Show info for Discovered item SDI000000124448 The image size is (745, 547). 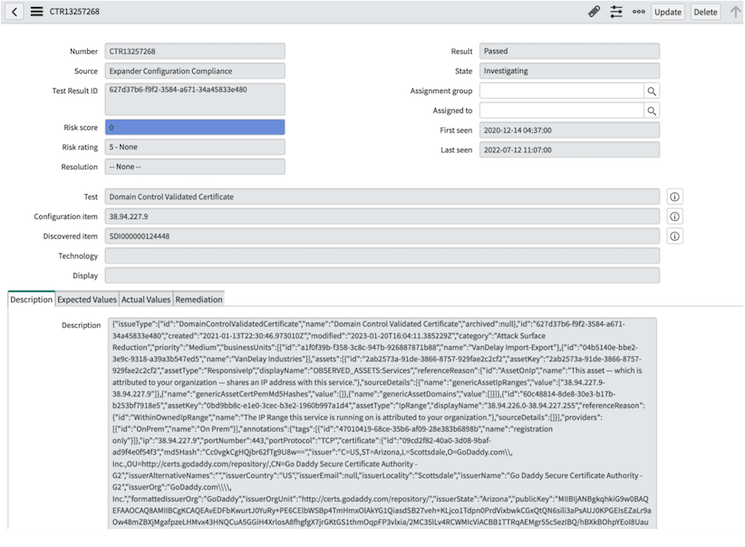pyautogui.click(x=674, y=236)
